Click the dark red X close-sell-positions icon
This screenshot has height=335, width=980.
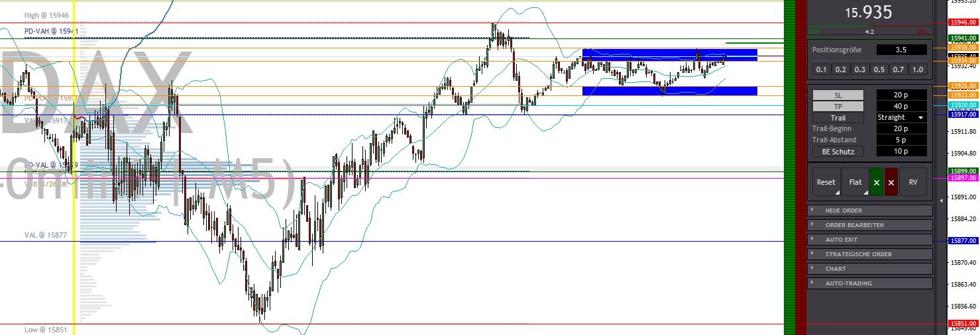coord(891,182)
